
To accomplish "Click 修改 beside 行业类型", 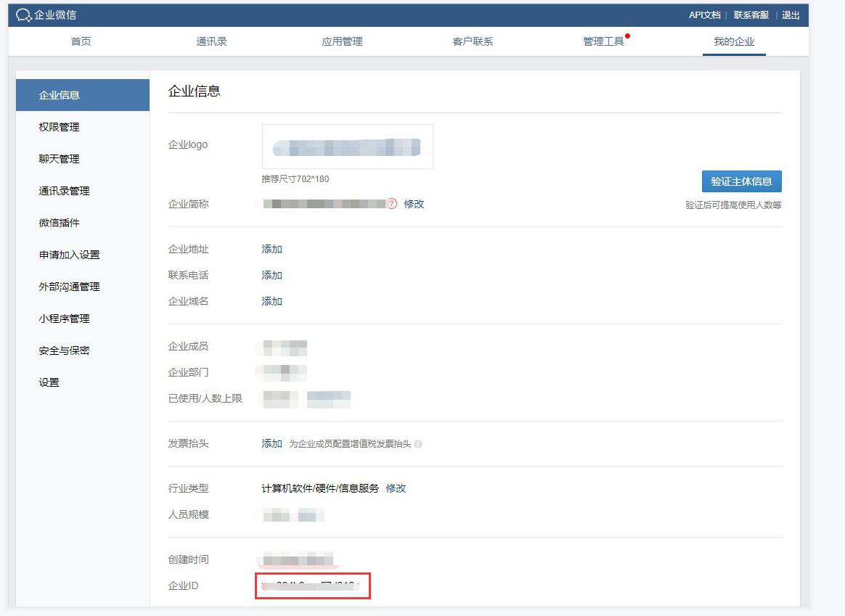I will pos(396,488).
